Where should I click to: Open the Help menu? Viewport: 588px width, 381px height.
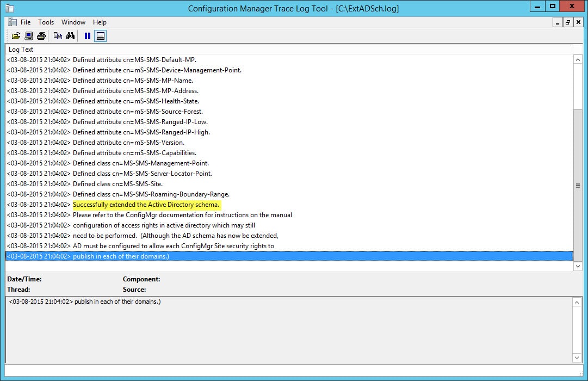(100, 22)
